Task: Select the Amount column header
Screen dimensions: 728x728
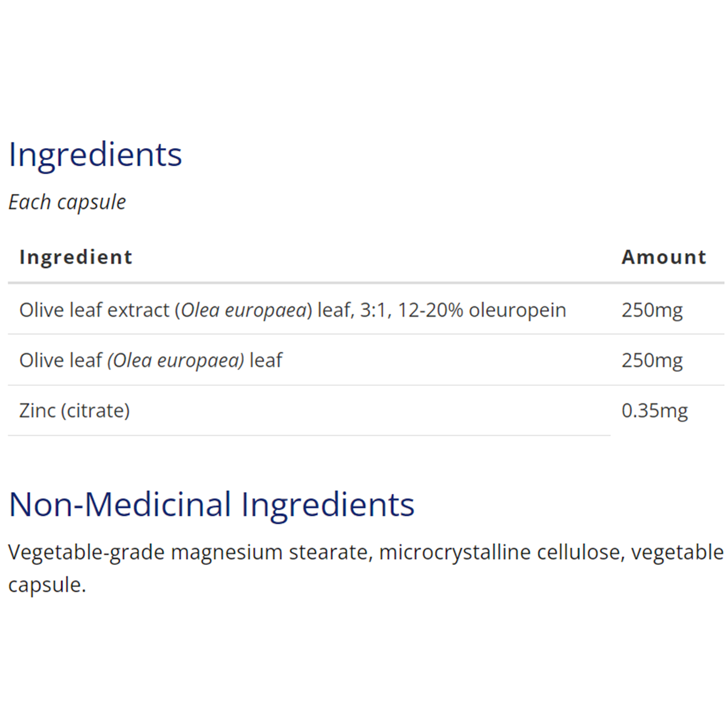Action: pos(664,257)
